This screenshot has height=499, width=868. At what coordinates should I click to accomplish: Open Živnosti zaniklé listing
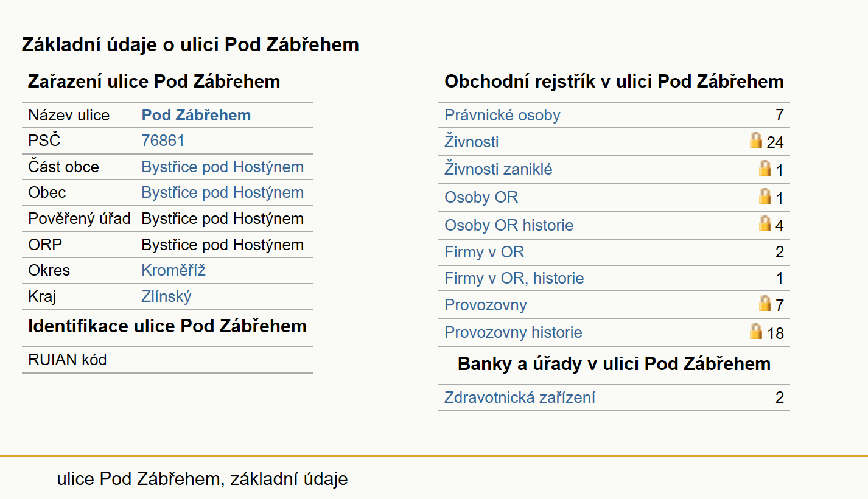pos(499,169)
